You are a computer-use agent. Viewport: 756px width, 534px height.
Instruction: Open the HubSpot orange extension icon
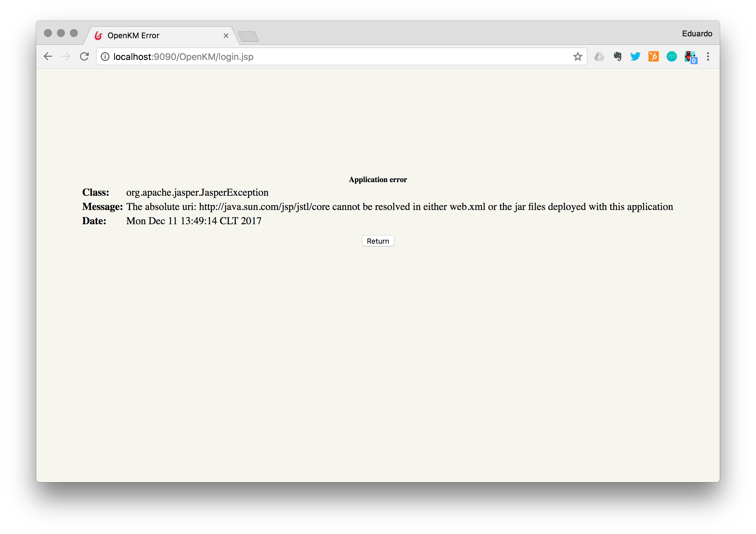point(653,57)
